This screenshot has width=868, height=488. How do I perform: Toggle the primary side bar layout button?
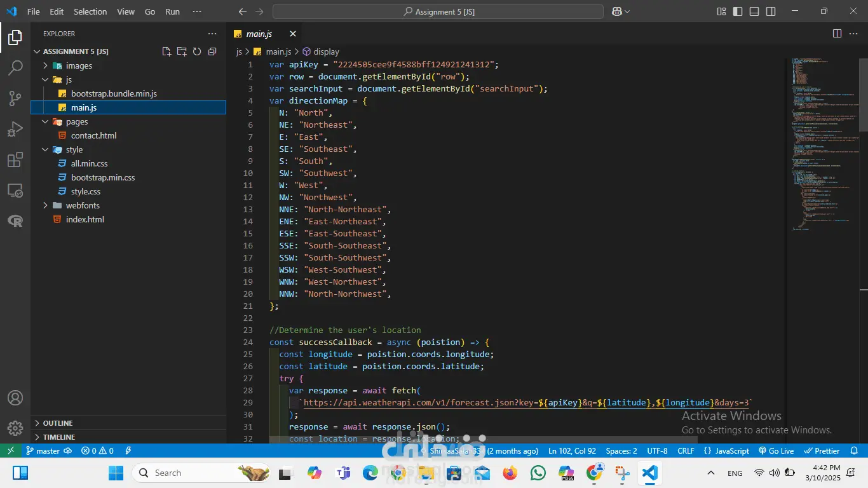738,11
